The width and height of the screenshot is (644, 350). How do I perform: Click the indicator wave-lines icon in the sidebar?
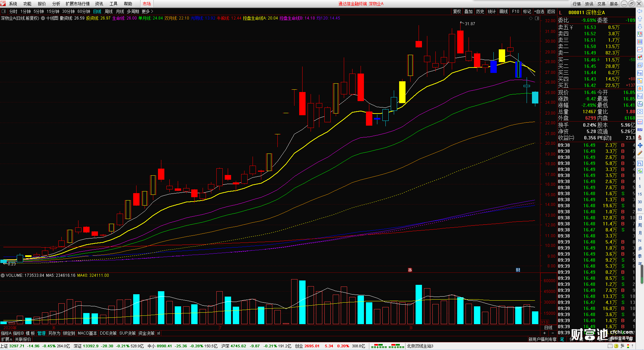(640, 122)
